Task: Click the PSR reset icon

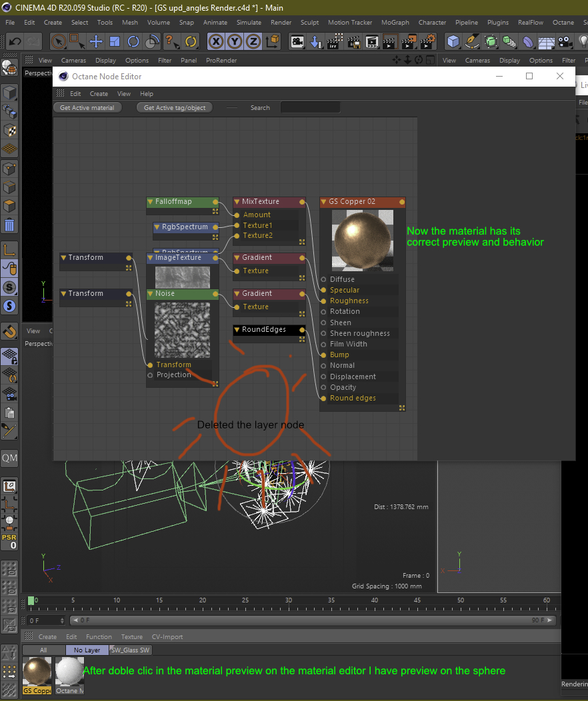Action: (x=9, y=541)
